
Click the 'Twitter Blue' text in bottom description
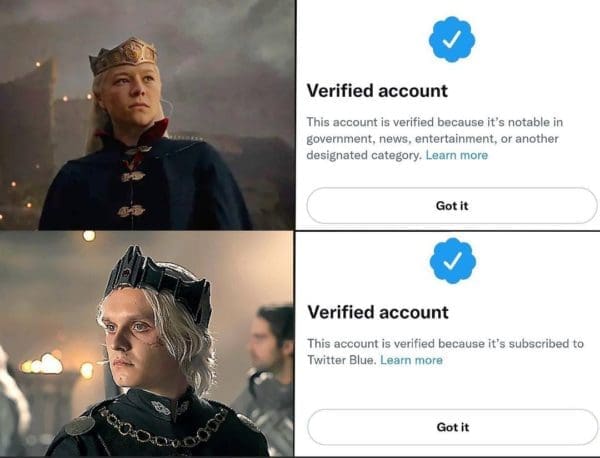[342, 360]
